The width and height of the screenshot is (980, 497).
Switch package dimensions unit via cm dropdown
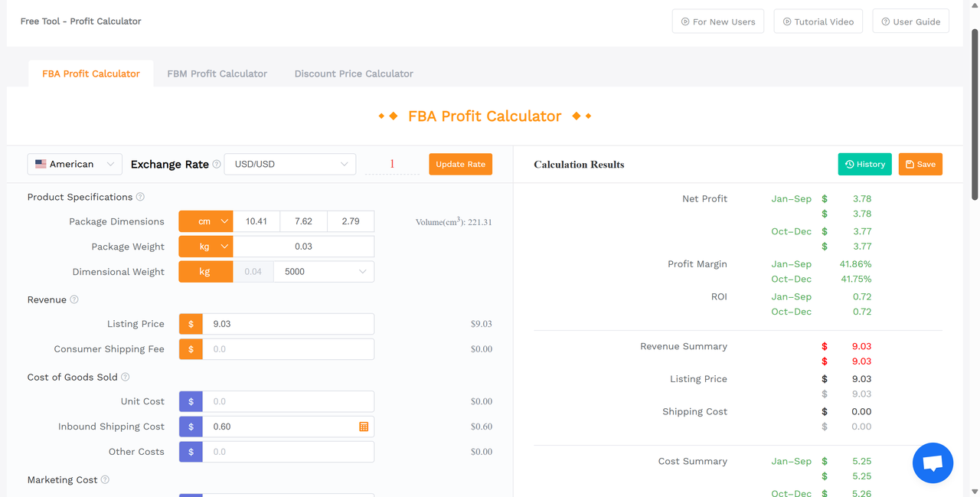[x=205, y=221]
